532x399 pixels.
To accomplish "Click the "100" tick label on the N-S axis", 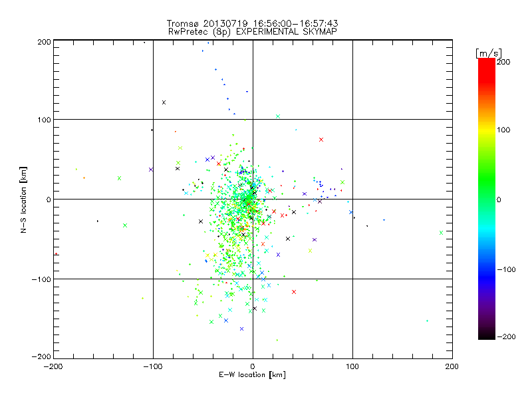I will click(x=44, y=120).
